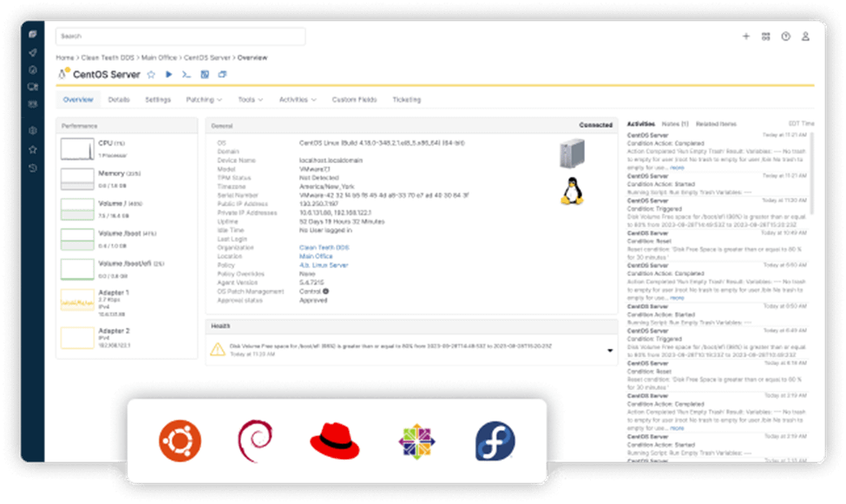Image resolution: width=846 pixels, height=504 pixels.
Task: Click the cube icon in the dark sidebar
Action: [x=32, y=130]
